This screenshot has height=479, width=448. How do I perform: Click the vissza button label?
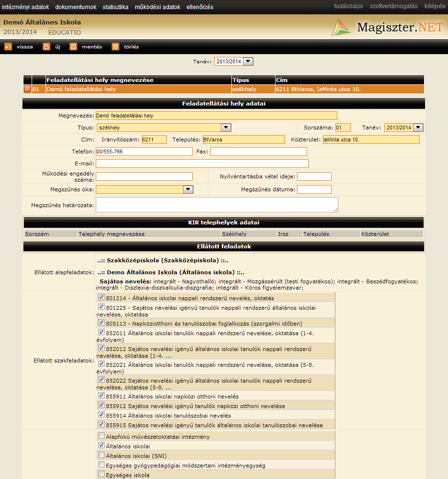tap(25, 47)
